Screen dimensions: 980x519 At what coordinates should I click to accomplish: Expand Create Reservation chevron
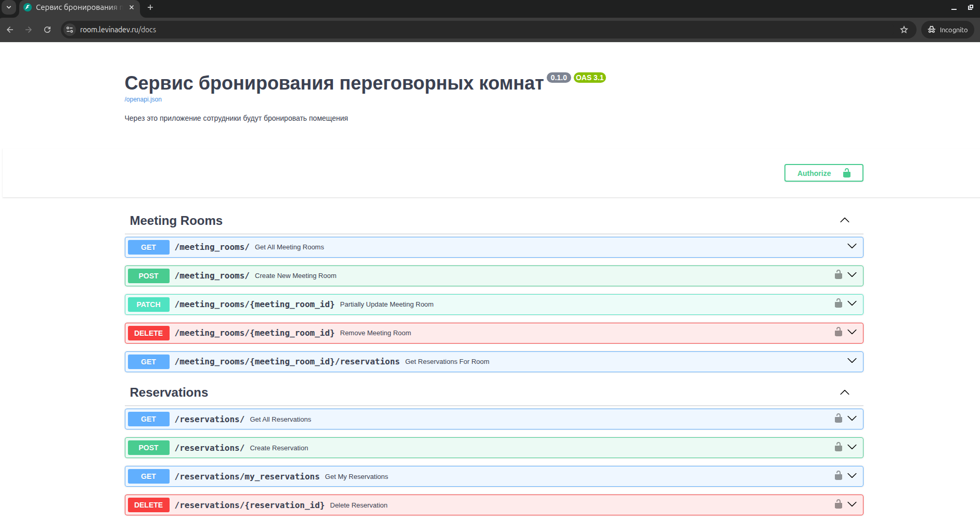(x=852, y=447)
